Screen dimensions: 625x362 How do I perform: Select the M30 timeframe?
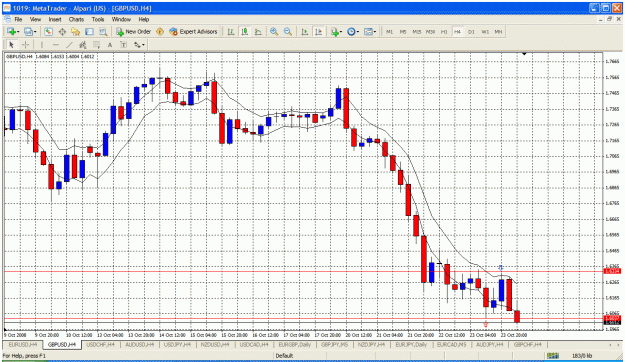(x=430, y=31)
